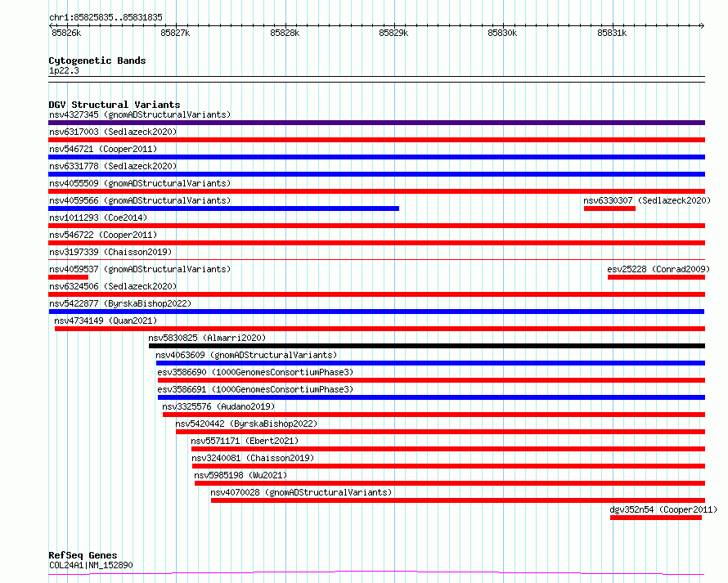The height and width of the screenshot is (583, 728).
Task: Open dgv352n54 (Cooper2011) label
Action: coord(663,509)
